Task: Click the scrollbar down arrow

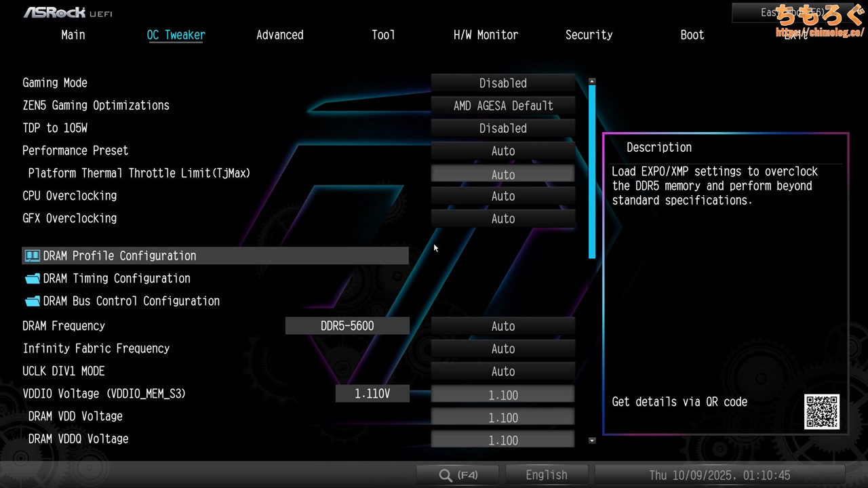Action: coord(592,441)
